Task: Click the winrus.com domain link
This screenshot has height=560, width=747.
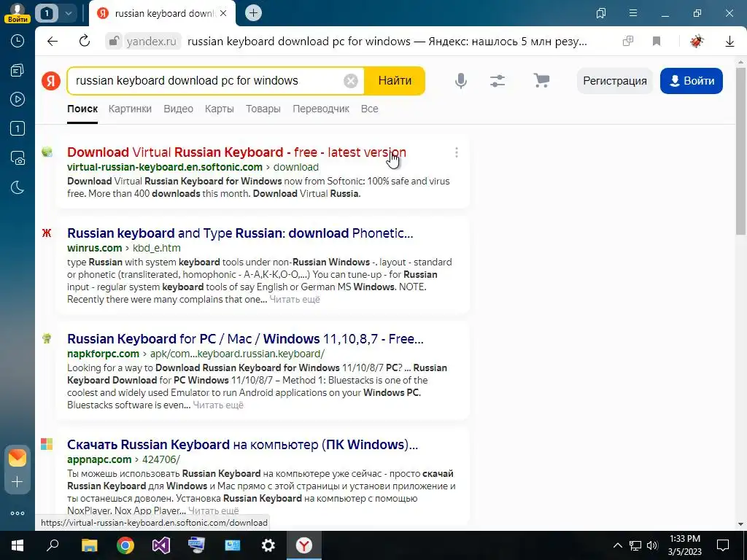Action: (x=94, y=248)
